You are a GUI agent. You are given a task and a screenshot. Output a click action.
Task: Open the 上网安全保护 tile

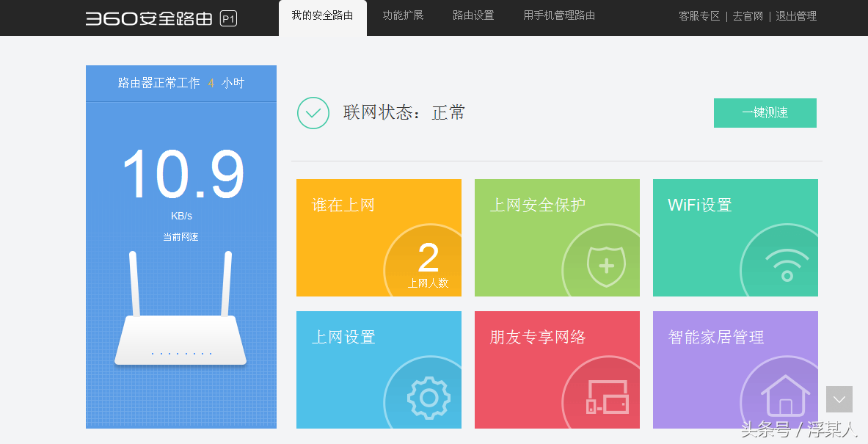[x=557, y=238]
